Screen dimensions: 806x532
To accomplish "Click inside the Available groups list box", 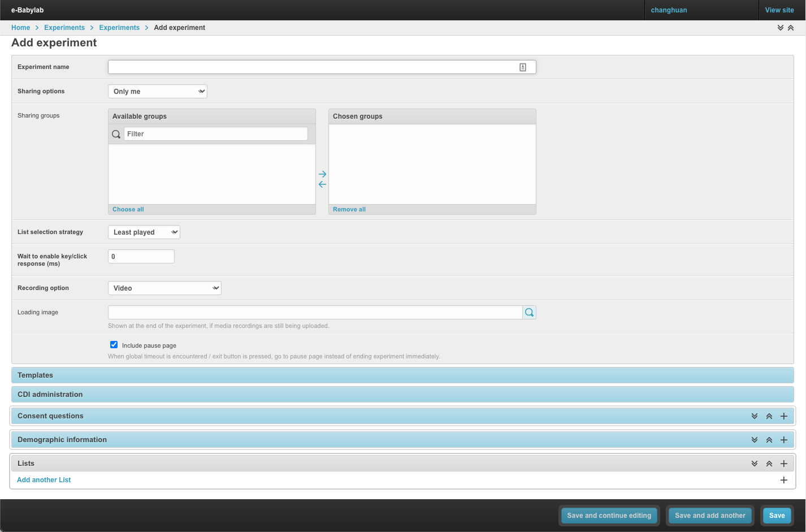I will [x=212, y=174].
